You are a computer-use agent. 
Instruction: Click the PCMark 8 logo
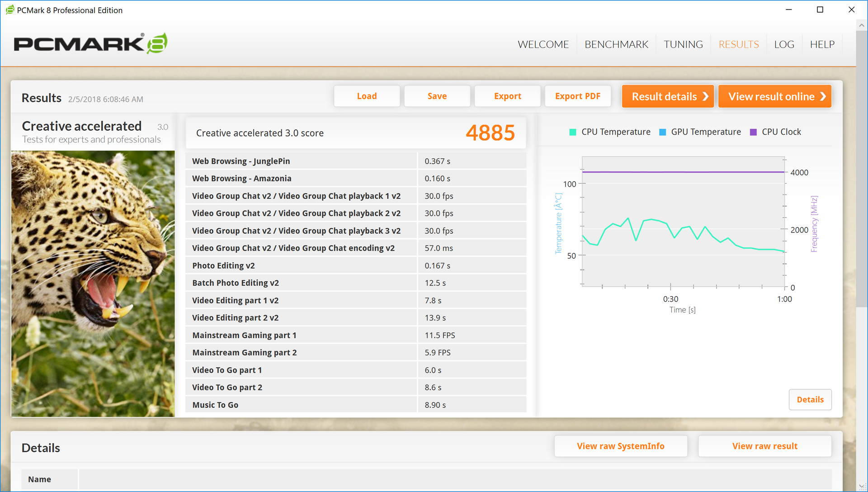[x=90, y=43]
